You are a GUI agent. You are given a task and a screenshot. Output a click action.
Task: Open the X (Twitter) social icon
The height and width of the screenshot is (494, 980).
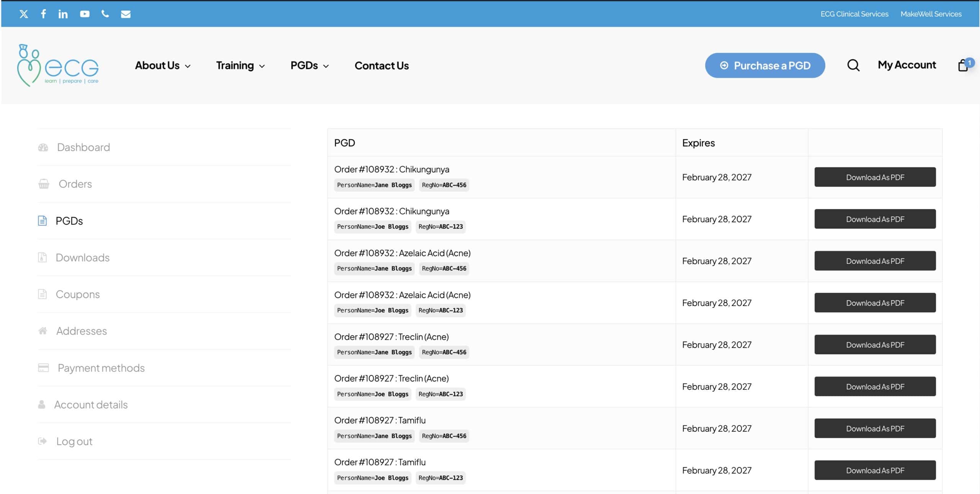pos(24,14)
